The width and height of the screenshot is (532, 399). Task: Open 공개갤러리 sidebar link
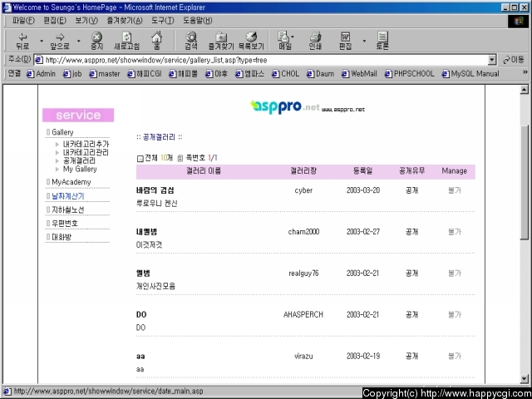[x=79, y=160]
